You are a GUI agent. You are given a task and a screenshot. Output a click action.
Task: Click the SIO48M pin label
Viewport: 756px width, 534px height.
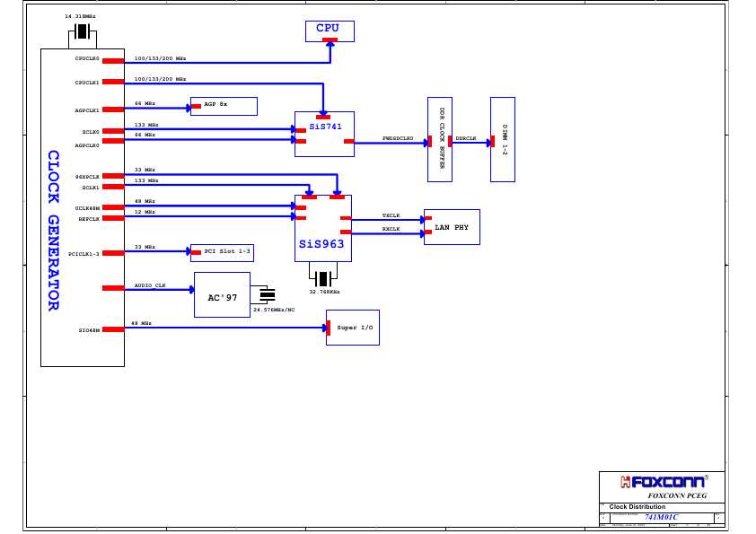(89, 330)
